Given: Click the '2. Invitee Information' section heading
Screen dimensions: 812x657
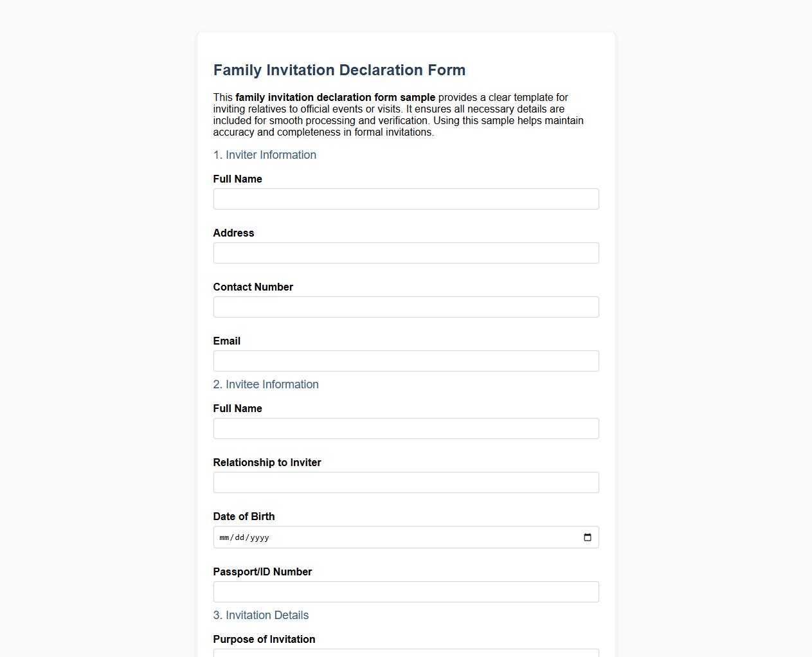Looking at the screenshot, I should 266,384.
